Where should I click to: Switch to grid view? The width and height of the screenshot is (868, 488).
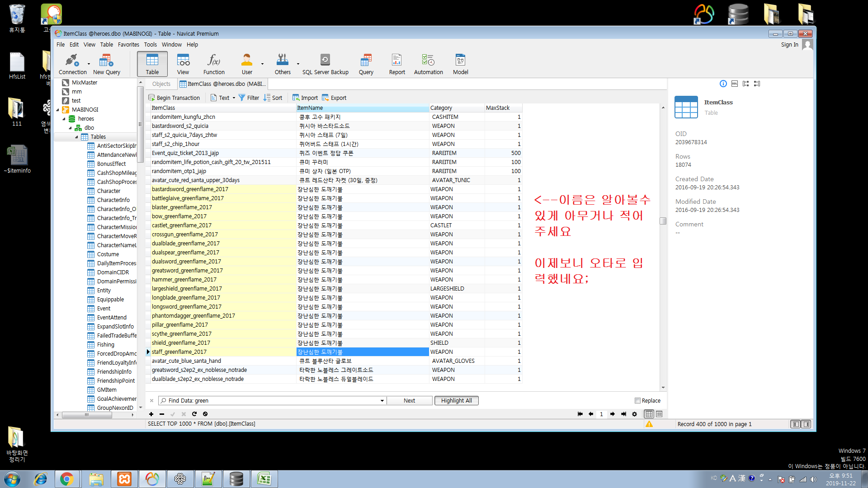pyautogui.click(x=649, y=414)
